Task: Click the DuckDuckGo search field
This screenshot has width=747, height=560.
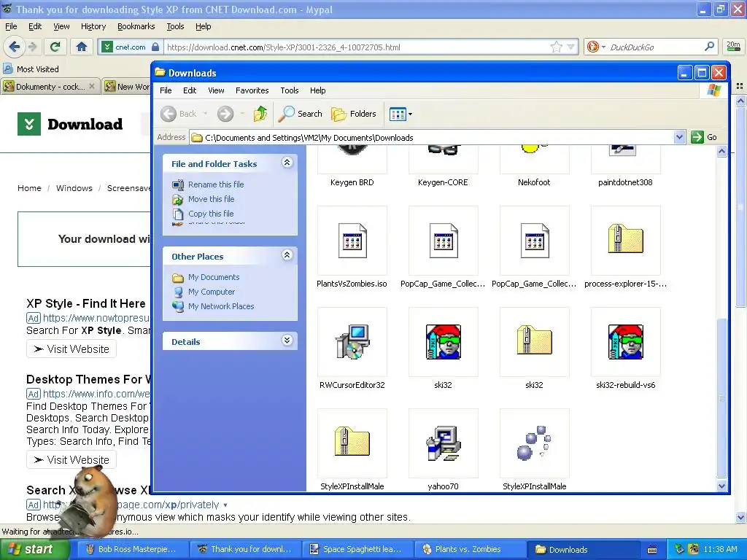Action: pyautogui.click(x=655, y=47)
